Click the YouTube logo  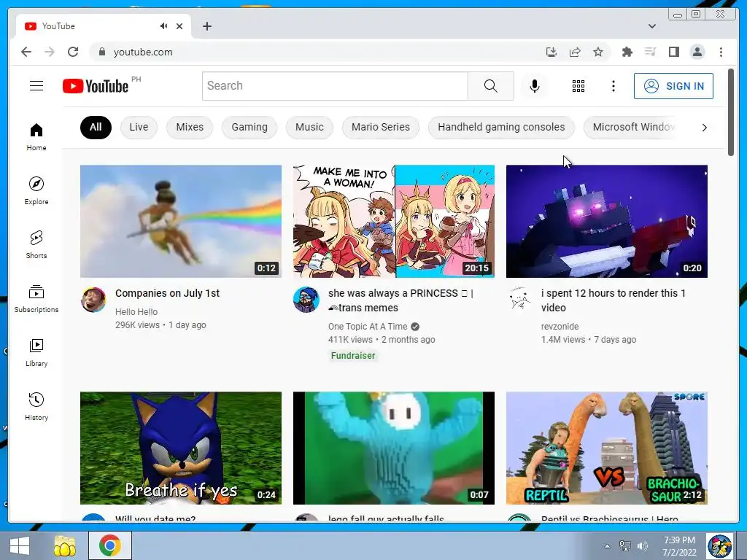(96, 86)
